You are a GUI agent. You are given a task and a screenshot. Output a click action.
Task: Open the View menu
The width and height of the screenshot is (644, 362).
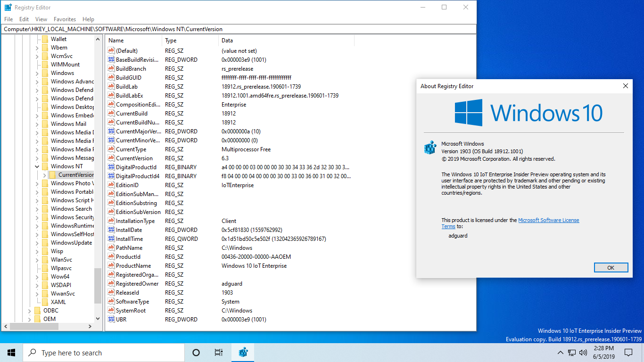click(x=41, y=19)
